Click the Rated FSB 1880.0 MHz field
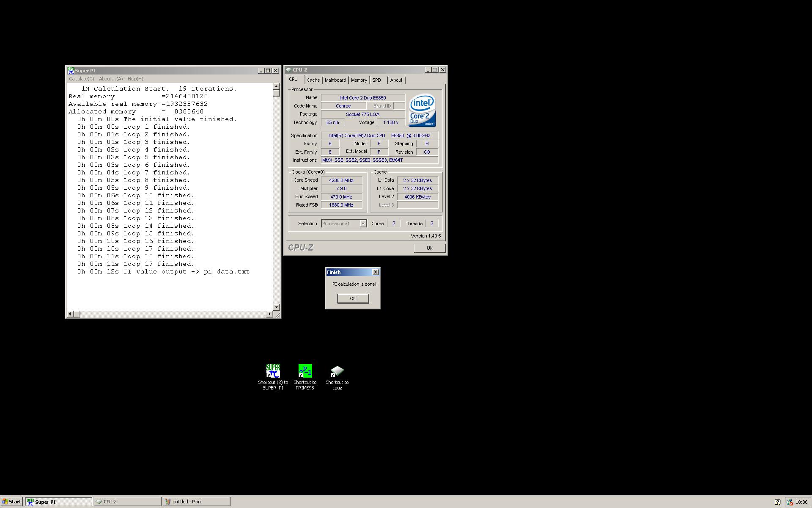This screenshot has width=812, height=508. [x=341, y=205]
